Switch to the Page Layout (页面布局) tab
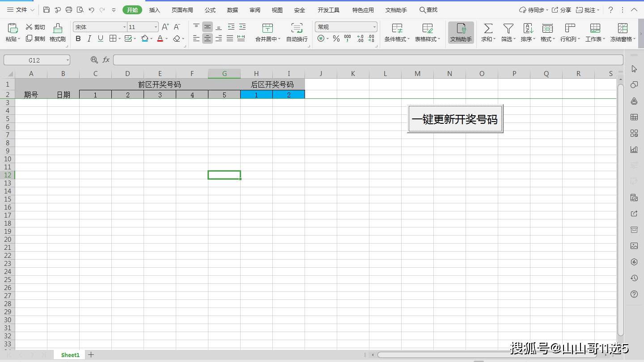644x362 pixels. click(182, 10)
